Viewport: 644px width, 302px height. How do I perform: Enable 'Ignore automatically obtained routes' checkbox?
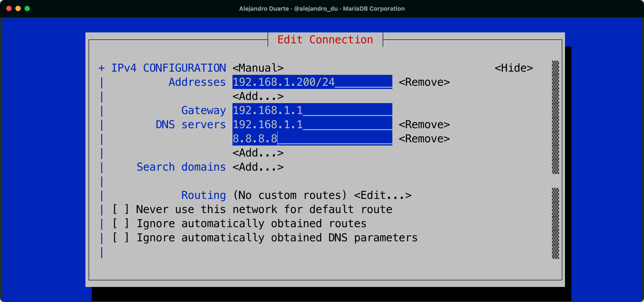(x=121, y=223)
